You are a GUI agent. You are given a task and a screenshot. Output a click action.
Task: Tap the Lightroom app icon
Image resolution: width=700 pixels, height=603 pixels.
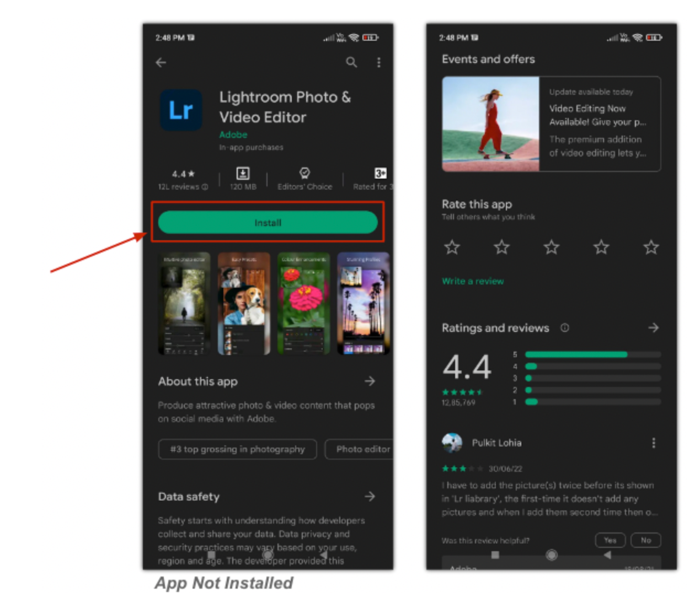click(x=181, y=110)
